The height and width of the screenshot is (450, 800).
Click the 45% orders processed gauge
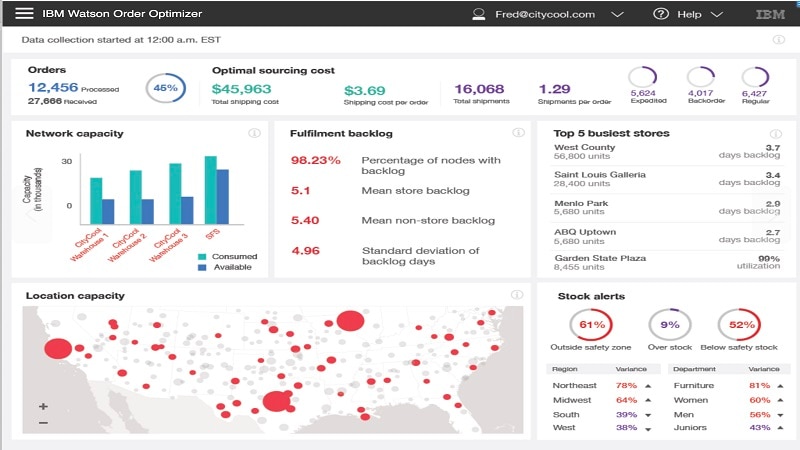(x=165, y=88)
